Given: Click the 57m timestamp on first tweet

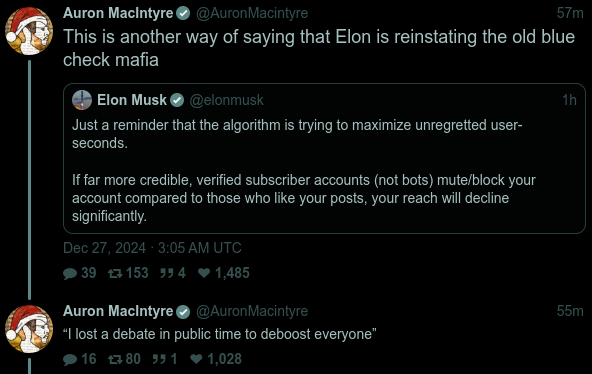Looking at the screenshot, I should (x=570, y=13).
